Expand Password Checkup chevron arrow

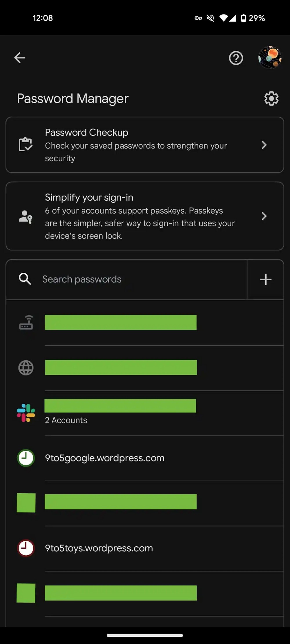tap(264, 145)
